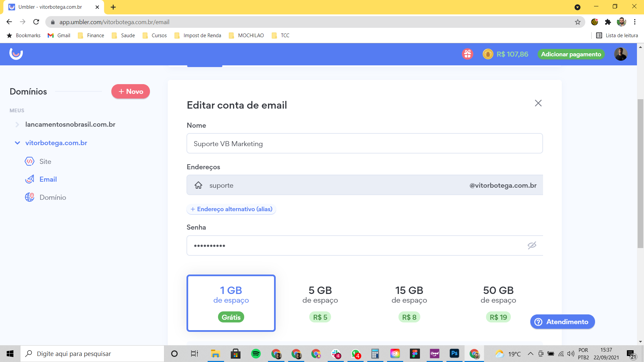The width and height of the screenshot is (644, 362).
Task: Click the Site code icon
Action: click(30, 162)
